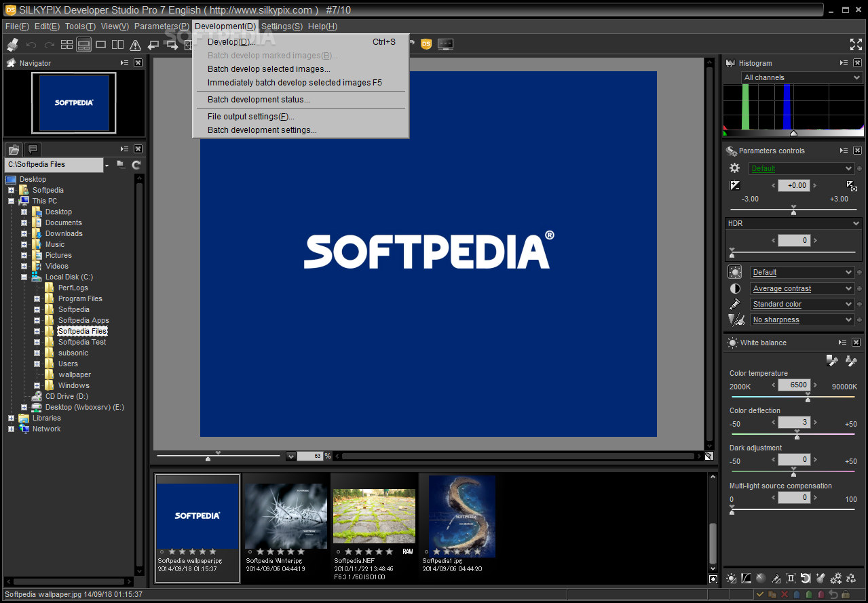The image size is (868, 603).
Task: Click the print icon in the toolbar
Action: point(12,45)
